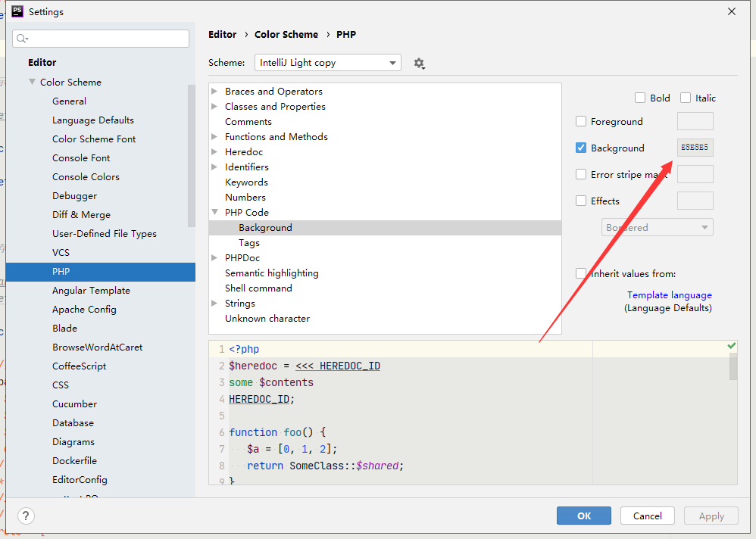The image size is (756, 539).
Task: Select User-Defined File Types
Action: (105, 234)
